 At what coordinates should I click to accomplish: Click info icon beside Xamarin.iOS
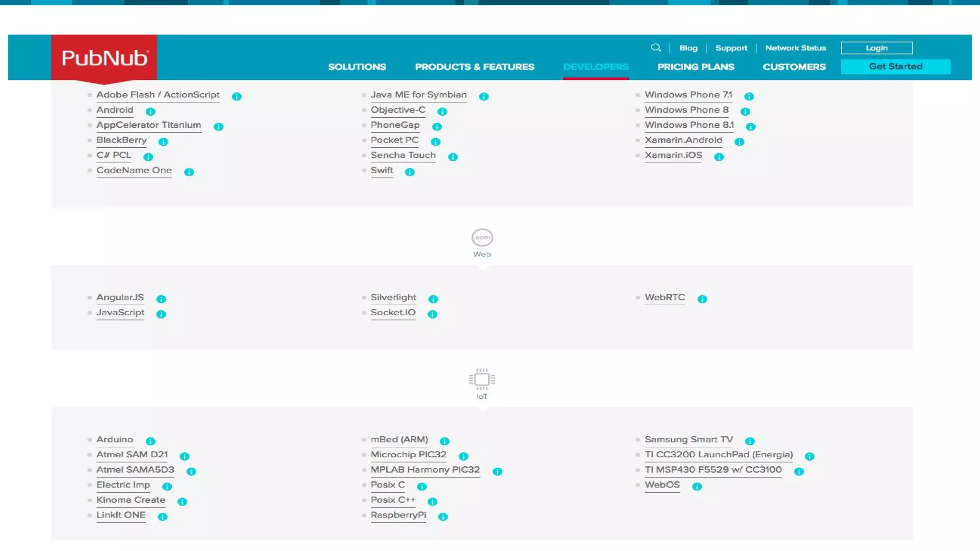pyautogui.click(x=719, y=157)
